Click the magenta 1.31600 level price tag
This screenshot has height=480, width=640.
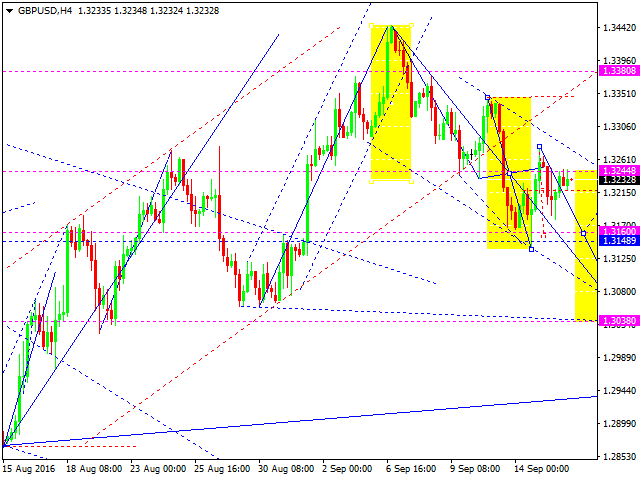619,231
